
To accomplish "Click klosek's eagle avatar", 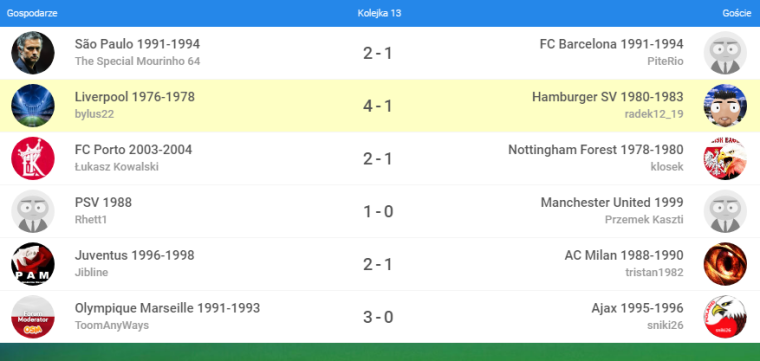I will [x=725, y=158].
